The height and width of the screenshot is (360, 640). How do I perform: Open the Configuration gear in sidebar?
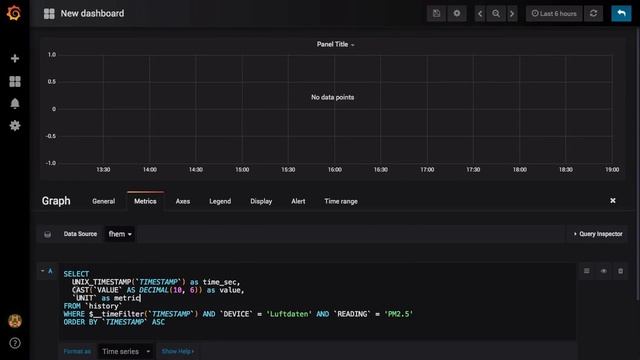click(x=15, y=125)
